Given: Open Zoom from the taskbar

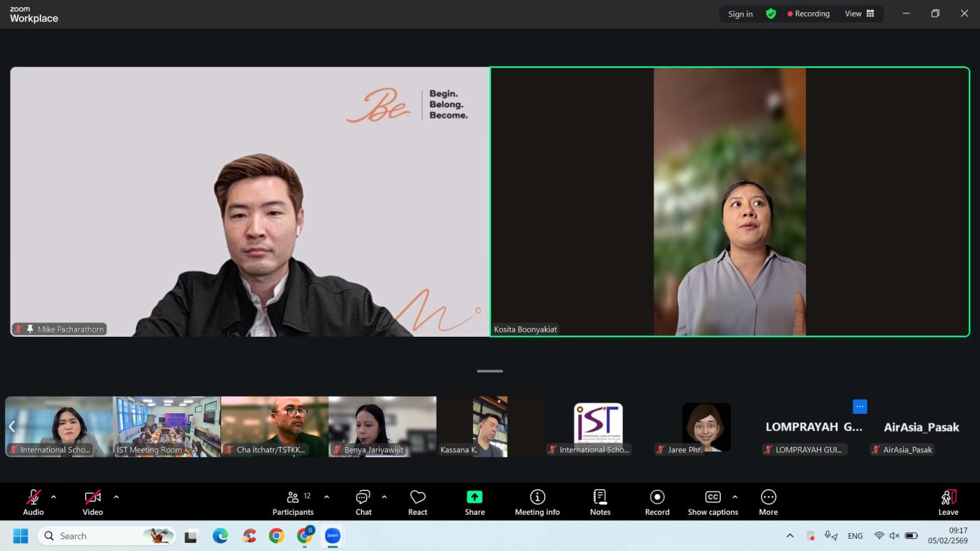Looking at the screenshot, I should click(x=333, y=536).
